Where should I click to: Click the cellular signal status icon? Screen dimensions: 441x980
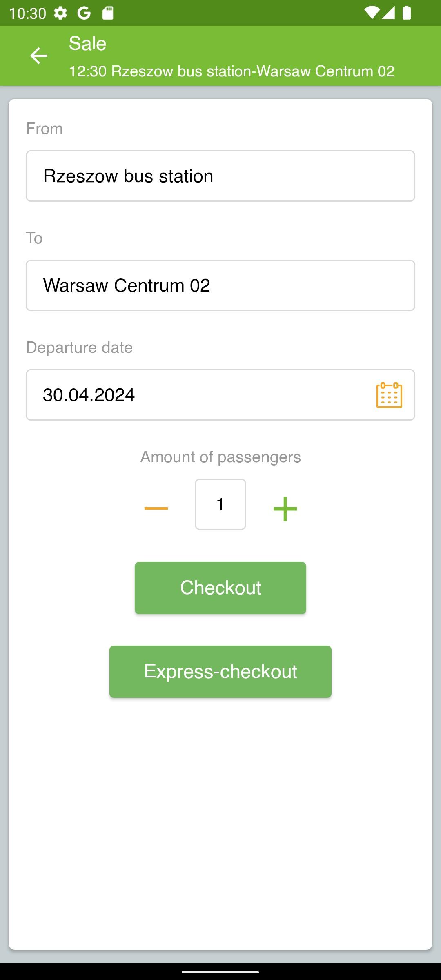click(388, 13)
